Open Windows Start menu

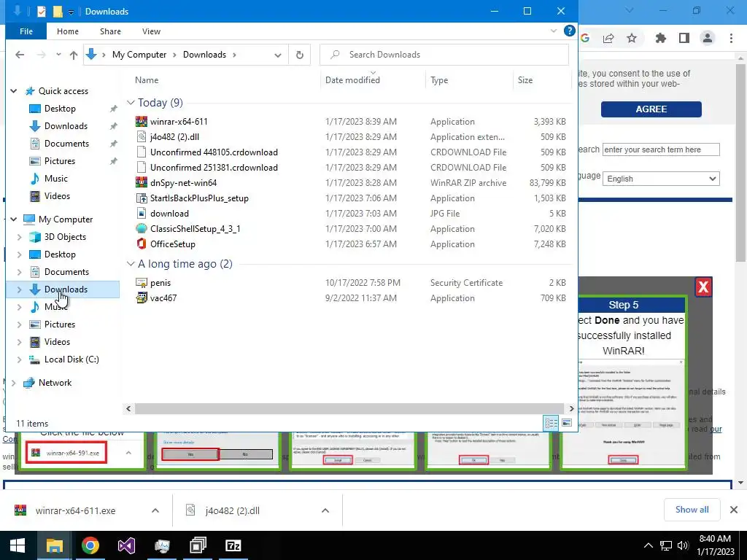[x=18, y=545]
